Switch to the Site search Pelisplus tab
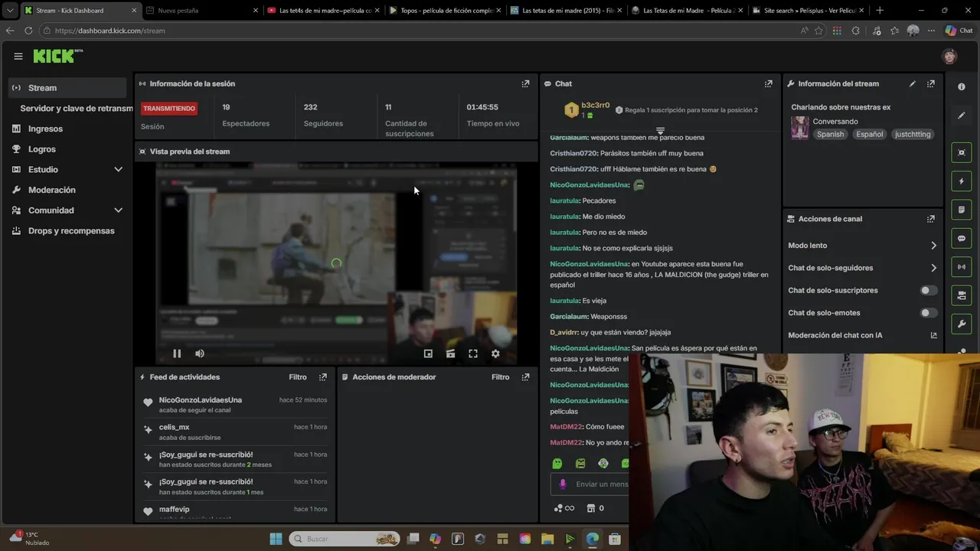980x551 pixels. 808,11
